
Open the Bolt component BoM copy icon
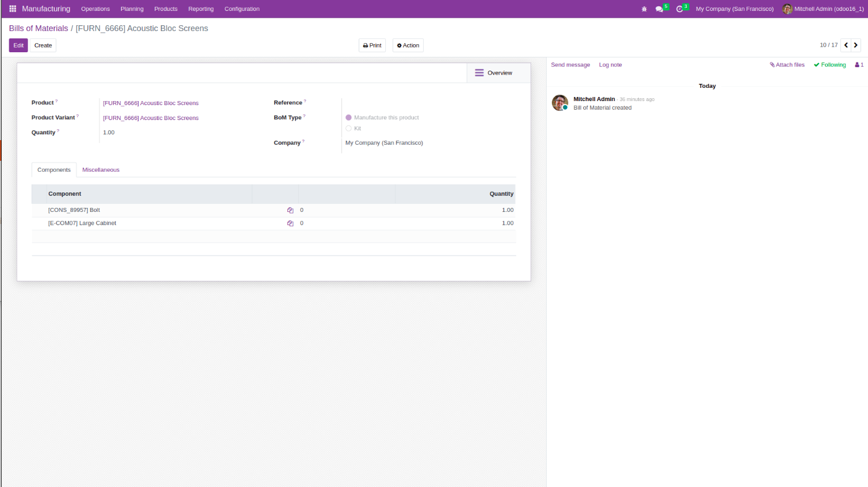290,210
